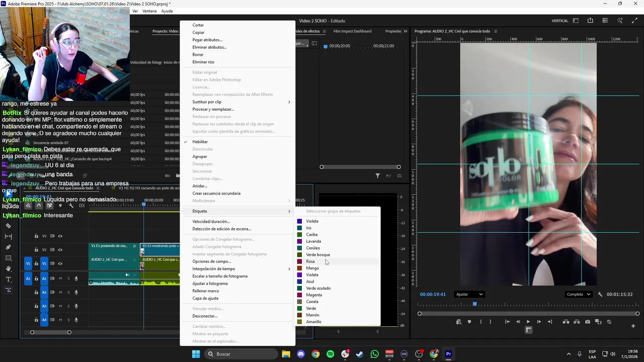Open the Ajustar zoom level dropdown

point(469,294)
